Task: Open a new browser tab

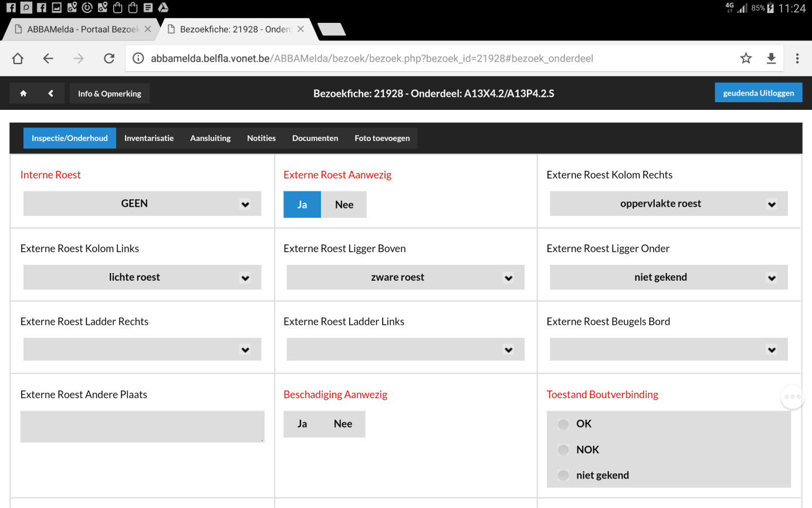Action: pos(331,29)
